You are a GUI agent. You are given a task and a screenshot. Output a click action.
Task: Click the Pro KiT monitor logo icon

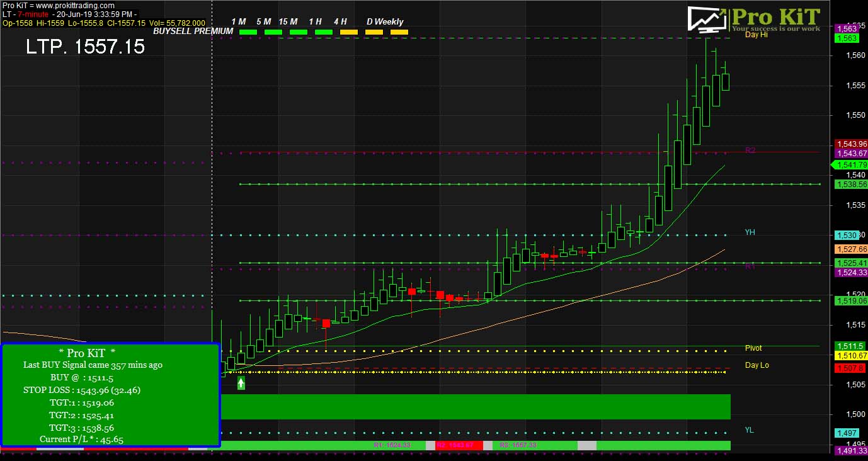[x=707, y=20]
